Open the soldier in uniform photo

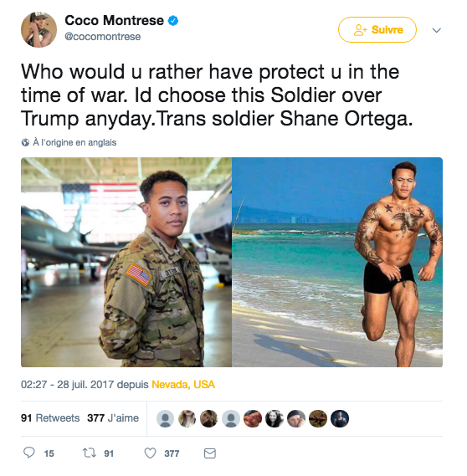126,262
